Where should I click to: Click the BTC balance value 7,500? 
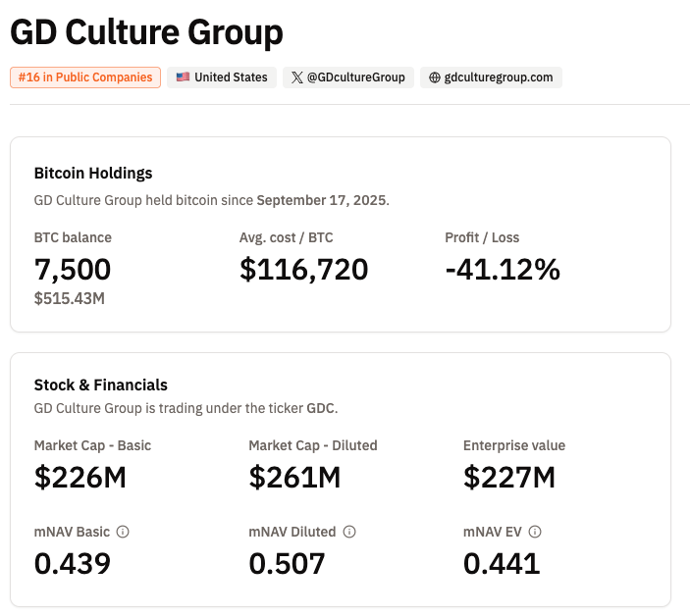pos(73,269)
